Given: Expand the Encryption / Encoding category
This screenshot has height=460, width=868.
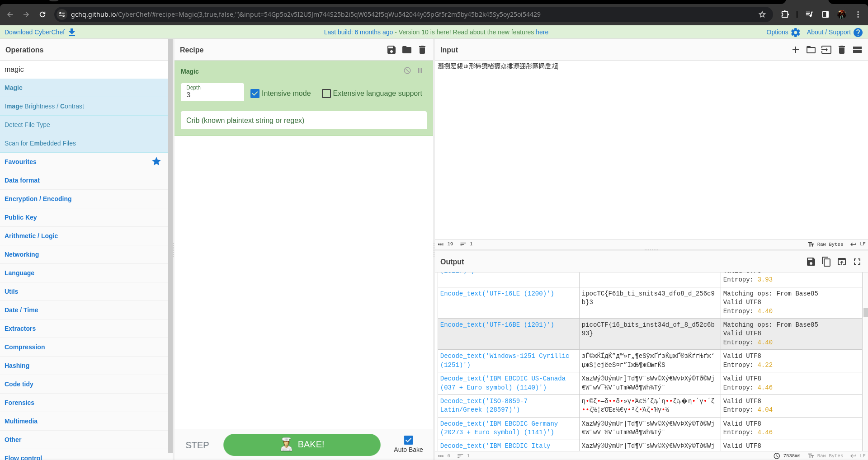Looking at the screenshot, I should [38, 199].
